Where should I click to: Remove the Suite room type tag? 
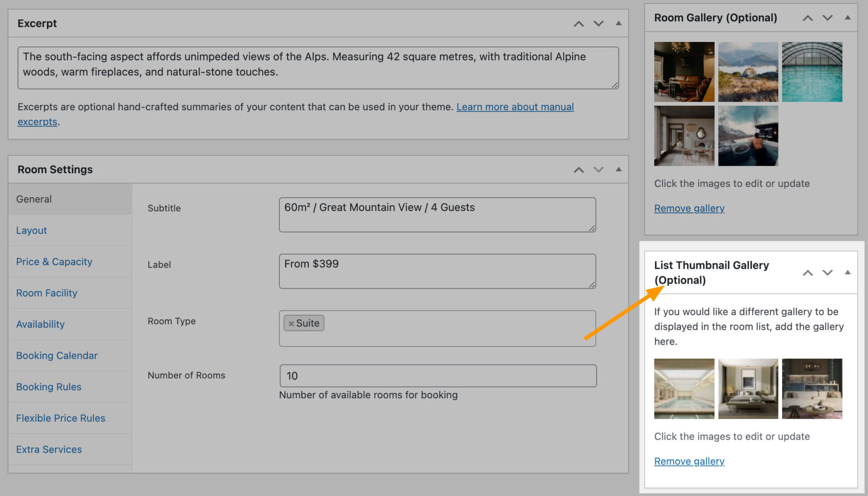point(291,323)
